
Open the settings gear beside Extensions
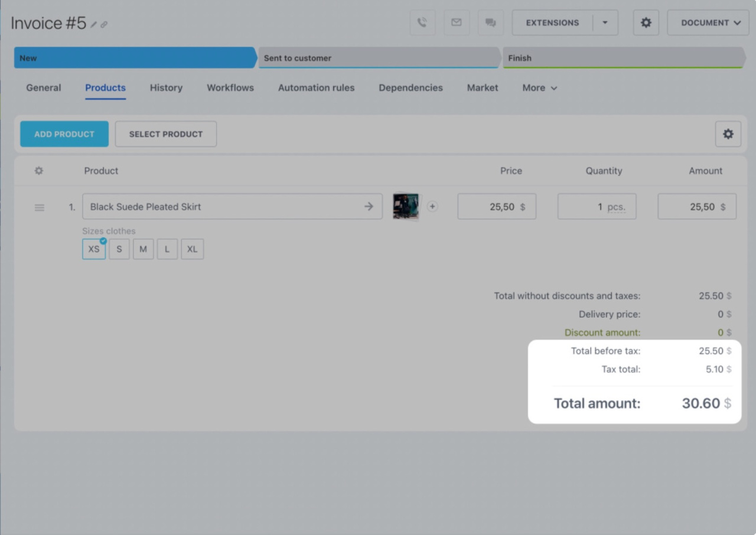(x=646, y=22)
